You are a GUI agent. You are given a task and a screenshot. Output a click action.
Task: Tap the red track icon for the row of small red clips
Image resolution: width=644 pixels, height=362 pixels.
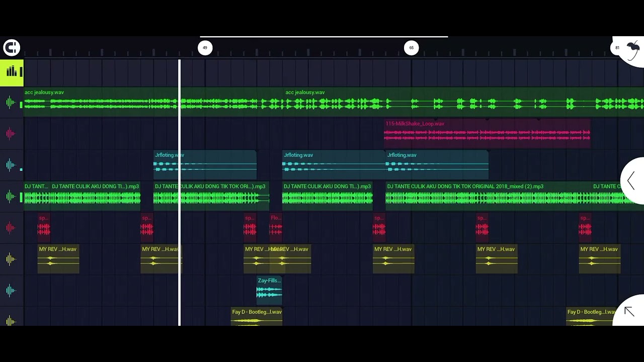[x=11, y=228]
